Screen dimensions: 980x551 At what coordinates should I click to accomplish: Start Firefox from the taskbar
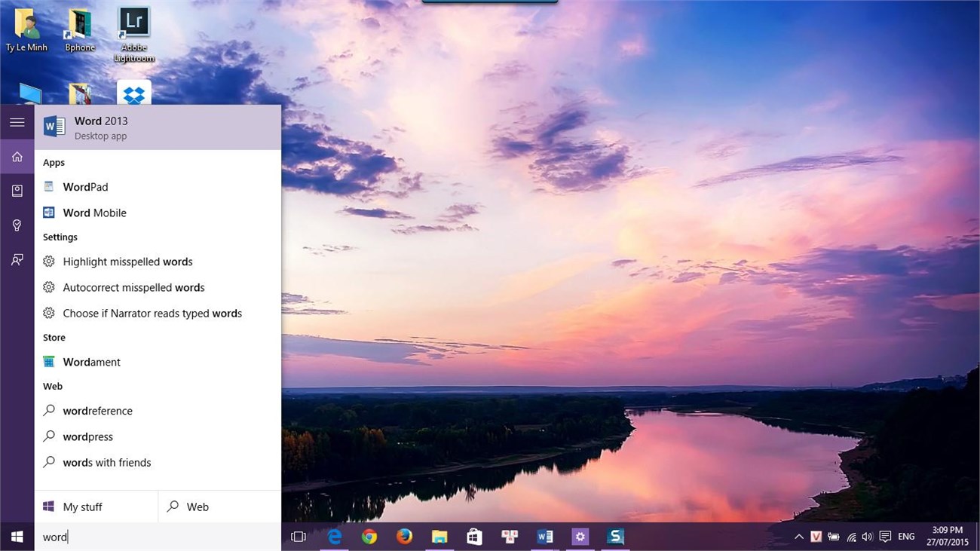click(x=404, y=537)
